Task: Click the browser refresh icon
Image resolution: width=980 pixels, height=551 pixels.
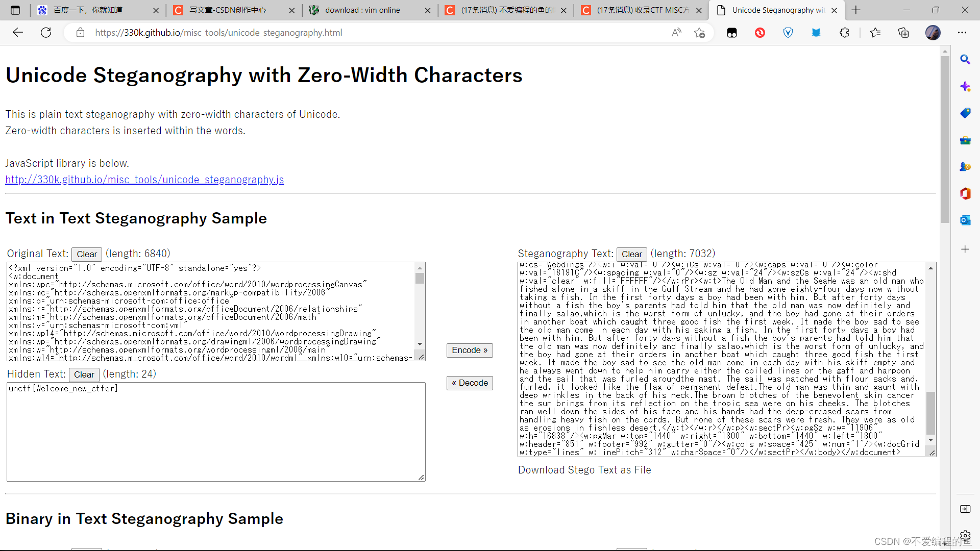Action: (x=46, y=33)
